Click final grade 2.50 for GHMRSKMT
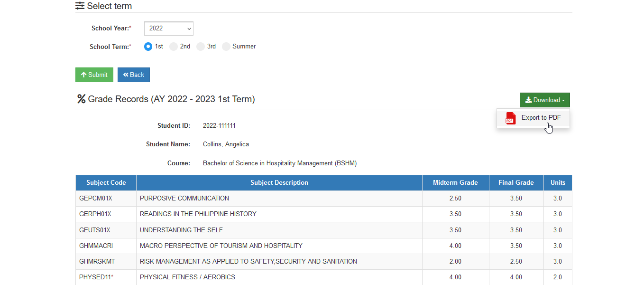644x285 pixels. [516, 262]
